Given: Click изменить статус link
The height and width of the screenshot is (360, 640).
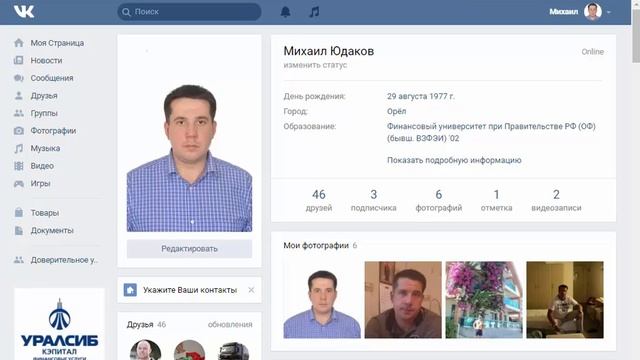Looking at the screenshot, I should tap(315, 65).
